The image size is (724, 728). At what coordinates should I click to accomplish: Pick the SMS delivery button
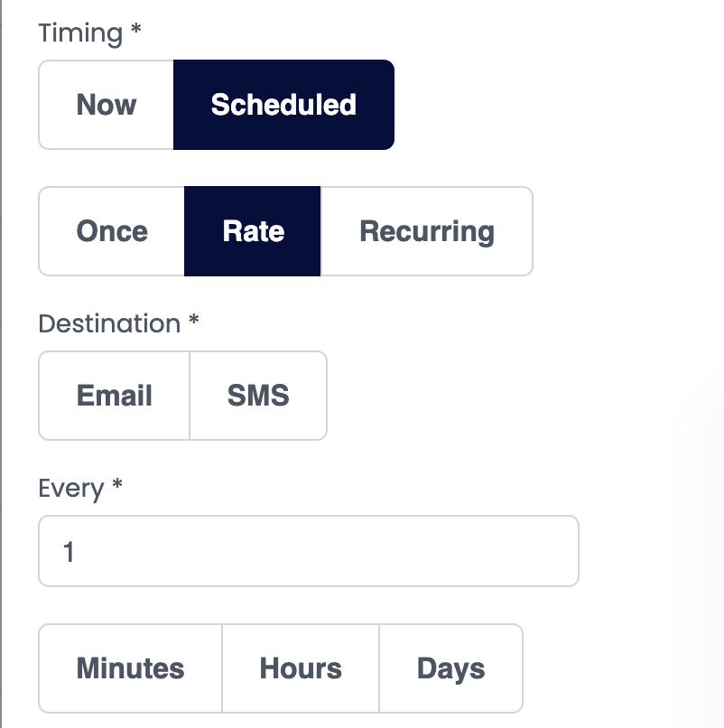point(258,396)
